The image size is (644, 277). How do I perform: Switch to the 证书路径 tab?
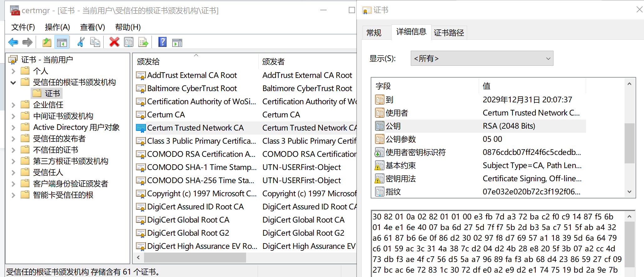click(449, 33)
